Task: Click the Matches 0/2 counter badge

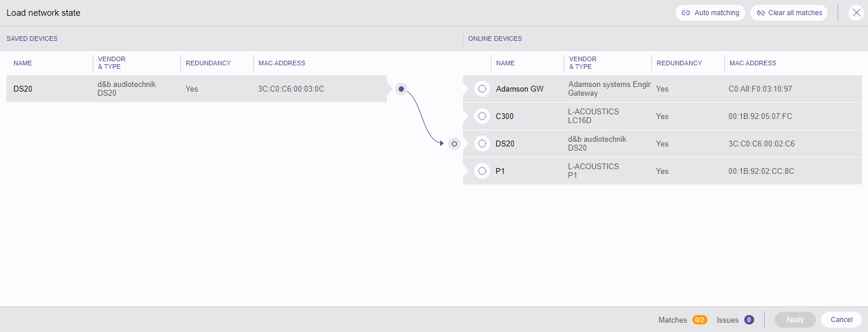Action: (x=700, y=320)
